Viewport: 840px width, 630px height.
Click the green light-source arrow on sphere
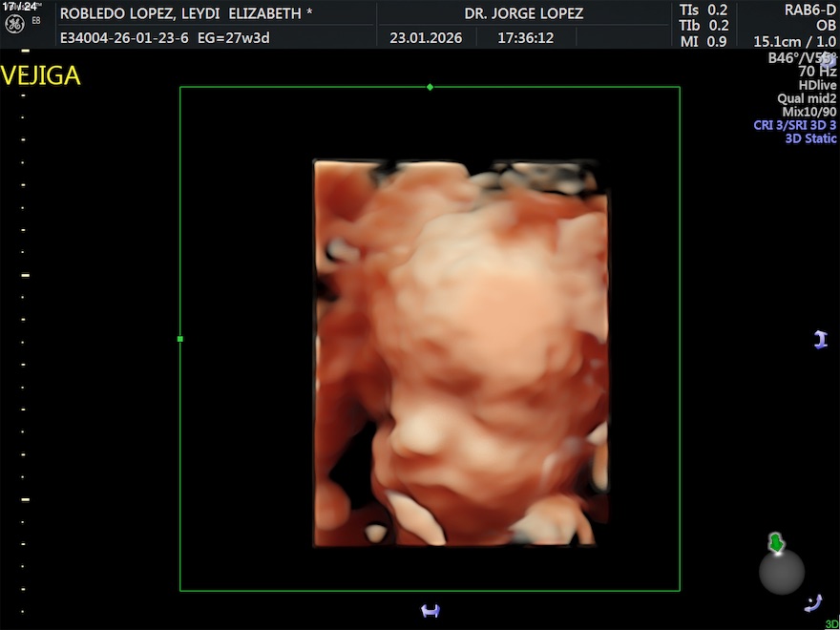[777, 544]
